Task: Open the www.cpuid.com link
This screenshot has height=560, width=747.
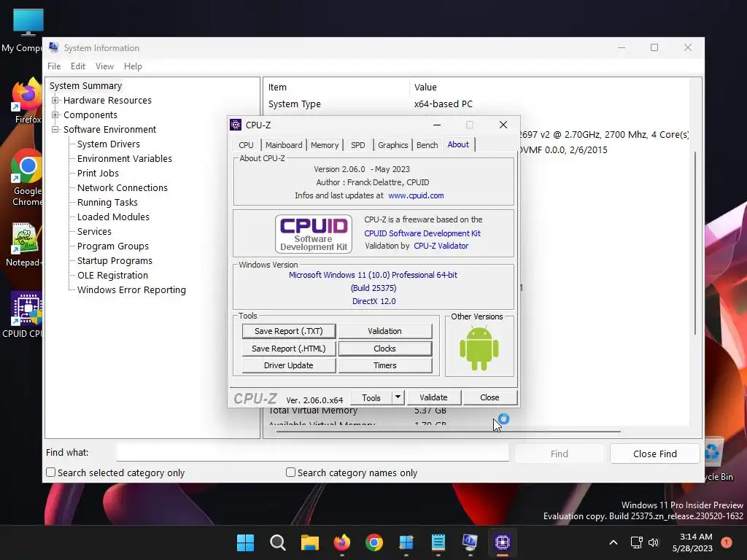Action: tap(416, 195)
